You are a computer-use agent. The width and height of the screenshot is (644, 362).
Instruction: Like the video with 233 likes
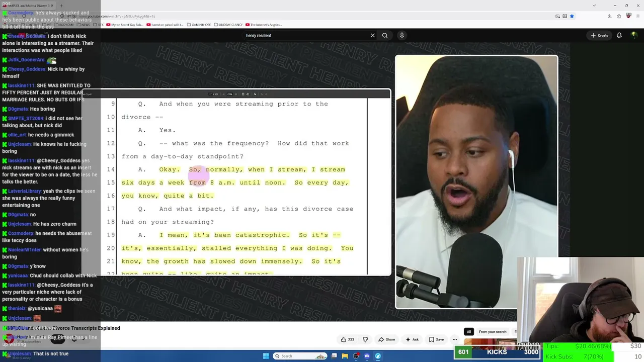pyautogui.click(x=348, y=339)
